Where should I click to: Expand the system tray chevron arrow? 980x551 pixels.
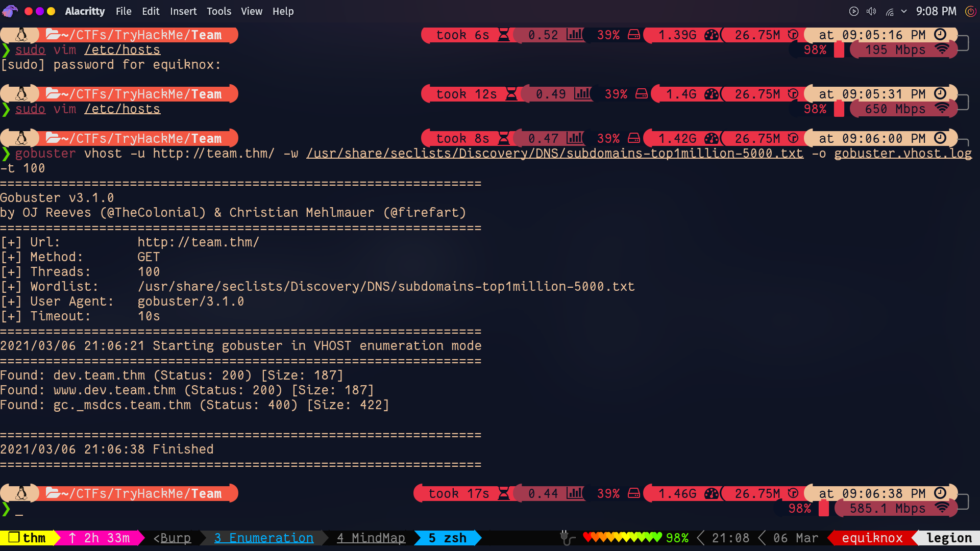904,11
